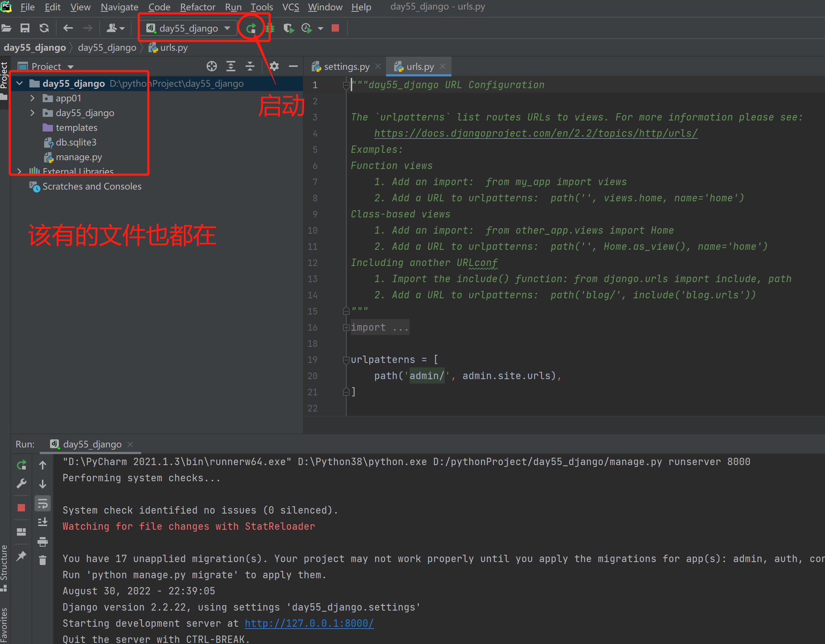825x644 pixels.
Task: Open user profile dropdown in toolbar
Action: pos(115,28)
